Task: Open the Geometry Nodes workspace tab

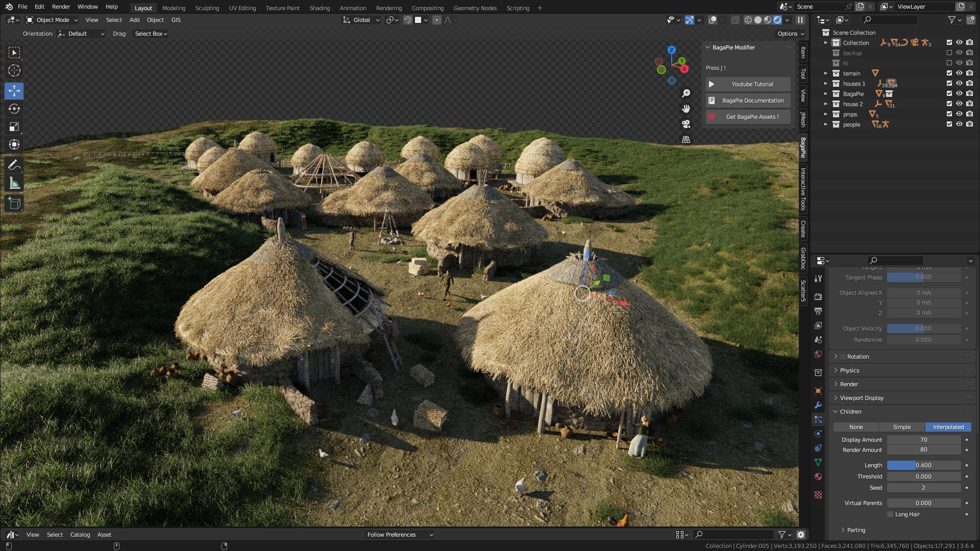Action: pyautogui.click(x=475, y=8)
